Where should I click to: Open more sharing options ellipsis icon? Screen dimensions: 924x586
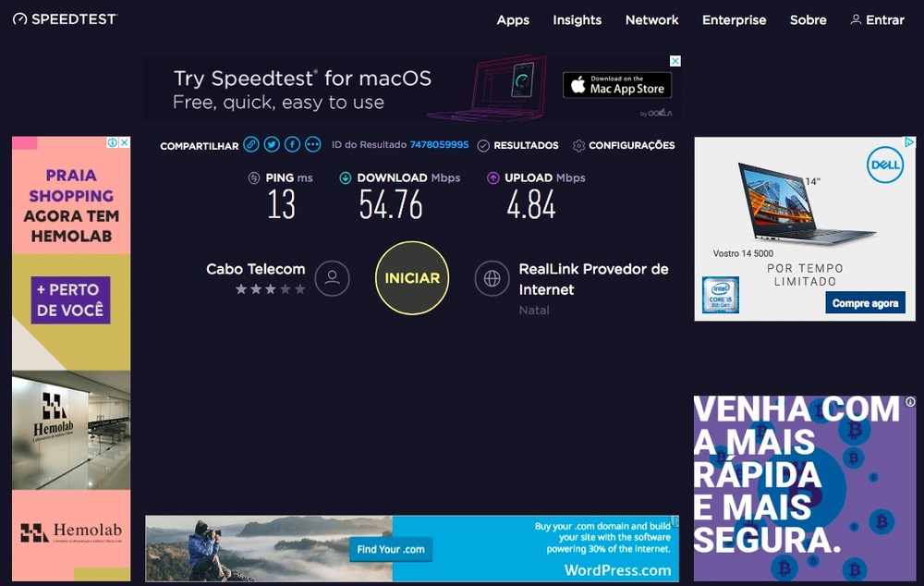(313, 144)
